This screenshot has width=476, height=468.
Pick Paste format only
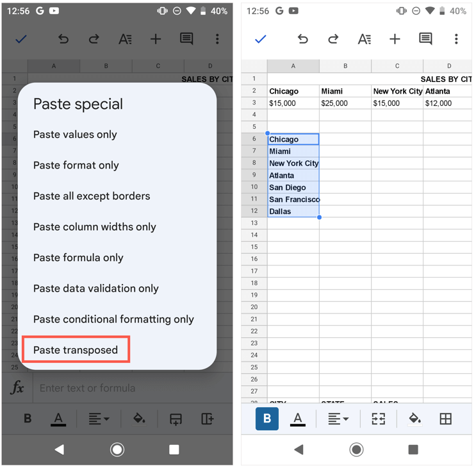[76, 165]
